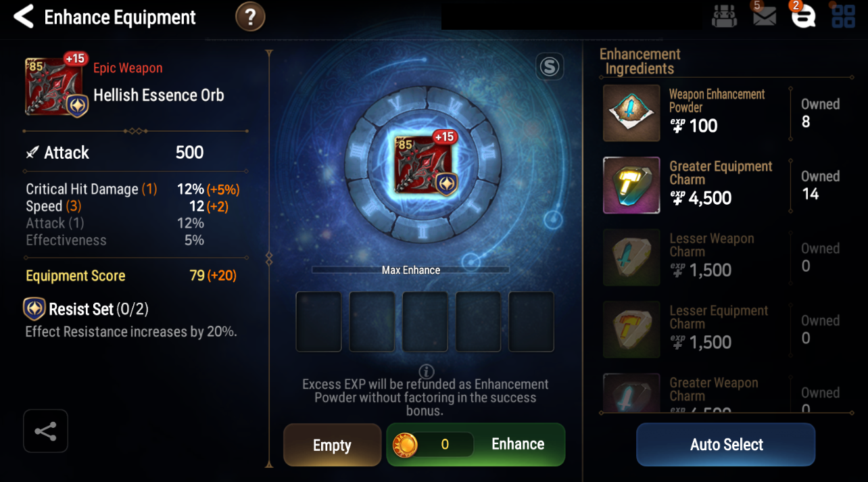Open the grid main menu icon
Image resolution: width=868 pixels, height=482 pixels.
click(844, 16)
